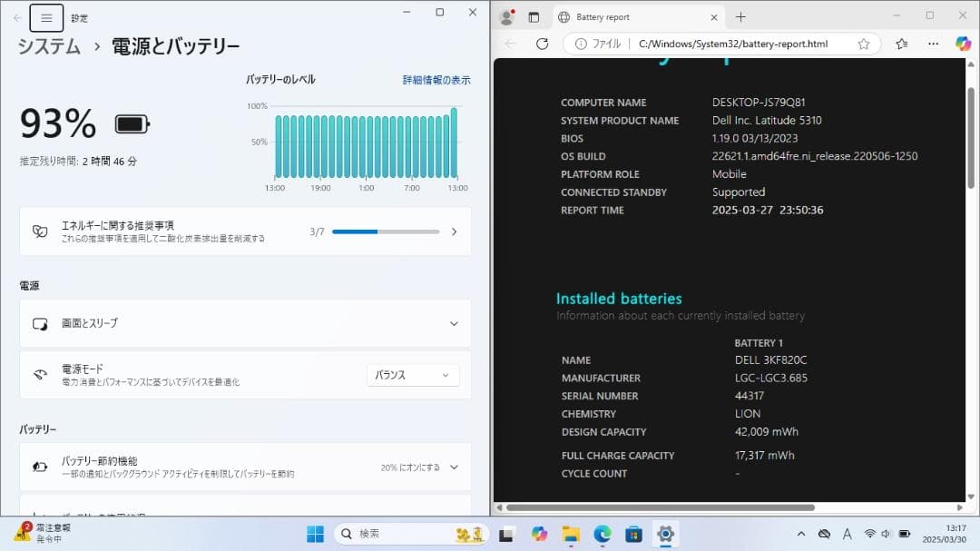Click the refresh icon in Edge
This screenshot has height=551, width=980.
coord(542,44)
